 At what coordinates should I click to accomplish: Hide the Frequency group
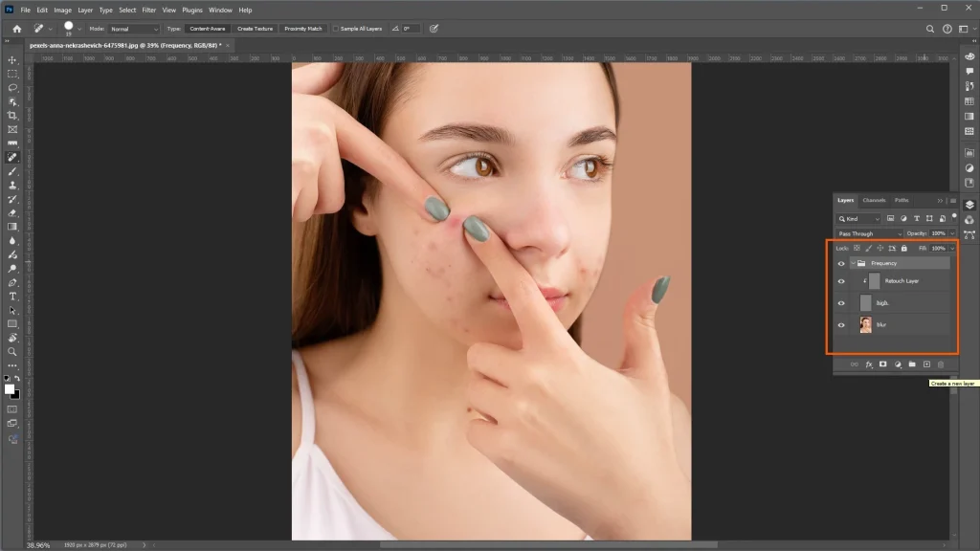coord(841,264)
